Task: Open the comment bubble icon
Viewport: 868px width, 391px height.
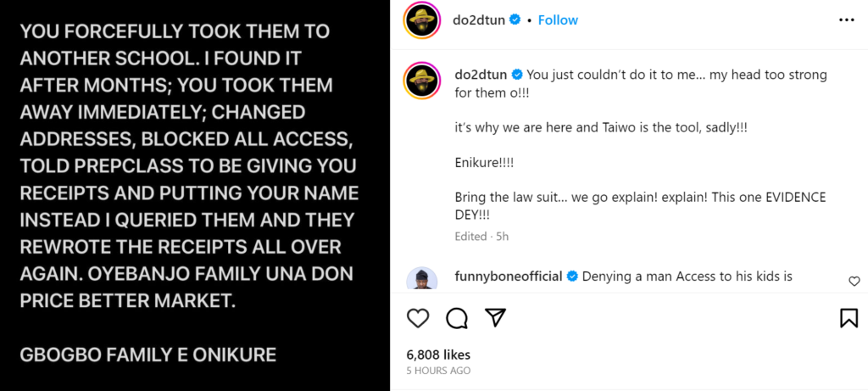Action: [457, 318]
